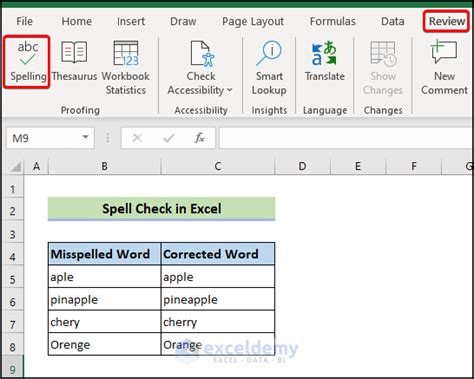
Task: Select the cell containing 'pinapple'
Action: tap(105, 299)
